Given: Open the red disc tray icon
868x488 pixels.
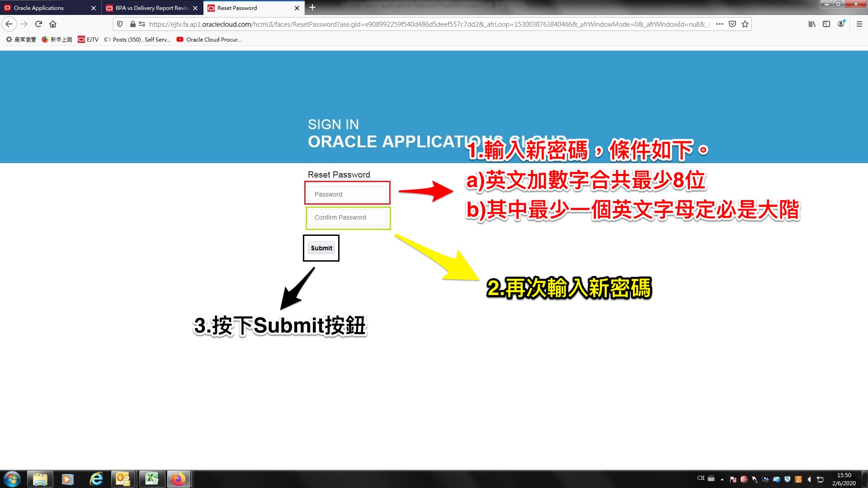Looking at the screenshot, I should (744, 479).
